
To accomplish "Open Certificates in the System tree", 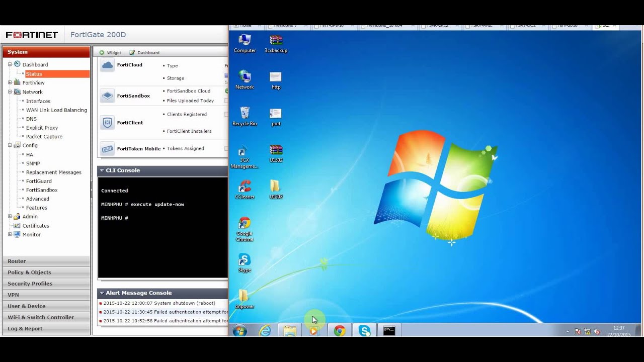I will click(x=36, y=226).
